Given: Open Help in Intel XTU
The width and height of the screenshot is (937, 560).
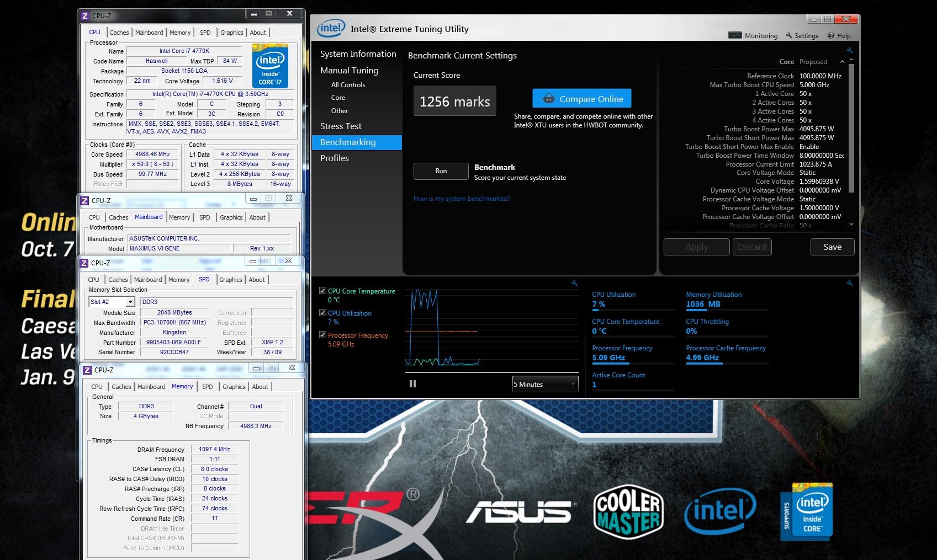Looking at the screenshot, I should [x=839, y=35].
